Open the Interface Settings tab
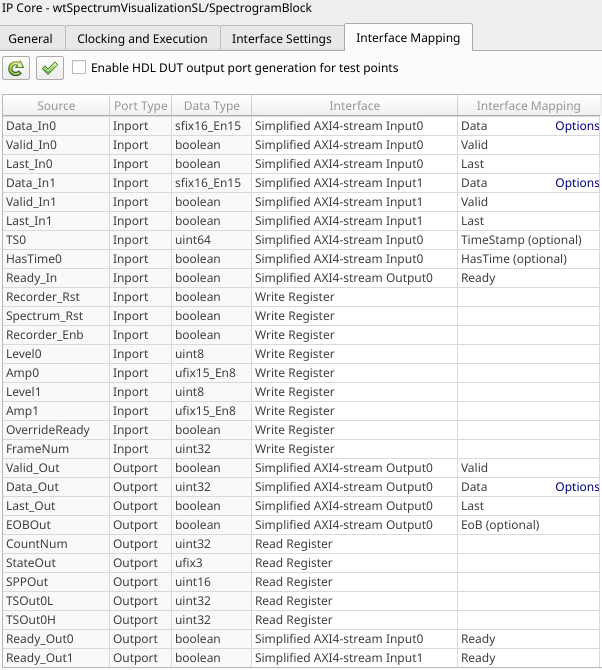This screenshot has height=670, width=602. point(282,38)
